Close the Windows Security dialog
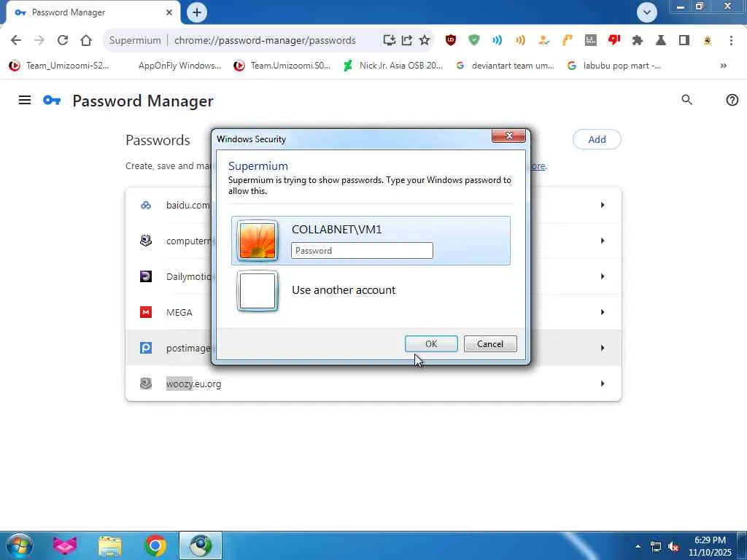747x560 pixels. point(508,136)
